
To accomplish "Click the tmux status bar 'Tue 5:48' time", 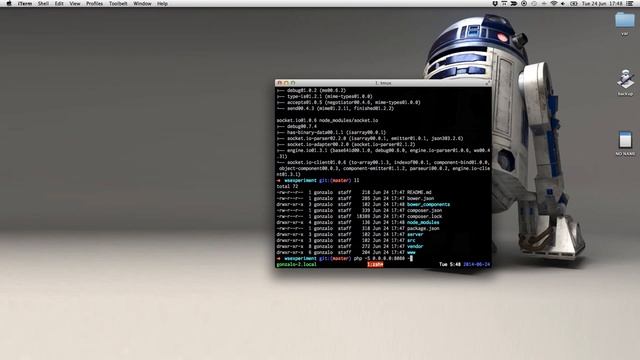I will [449, 264].
